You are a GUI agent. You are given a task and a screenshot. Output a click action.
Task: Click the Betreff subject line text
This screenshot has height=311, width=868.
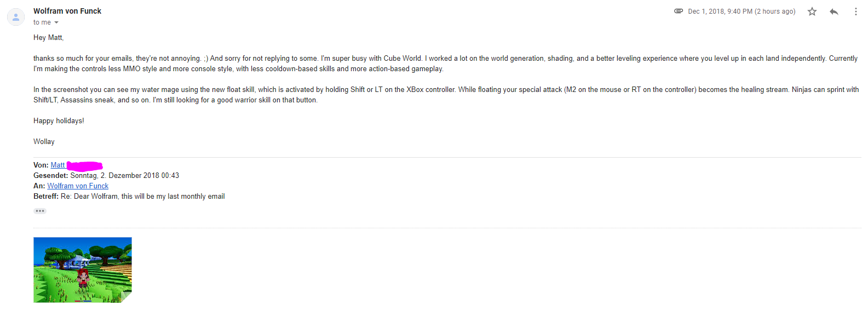(142, 197)
